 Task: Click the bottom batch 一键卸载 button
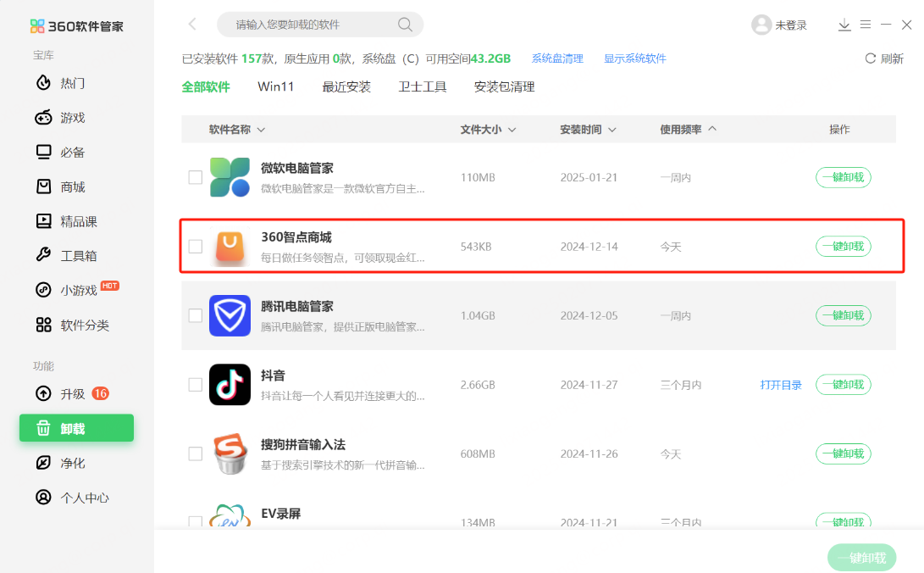tap(861, 558)
